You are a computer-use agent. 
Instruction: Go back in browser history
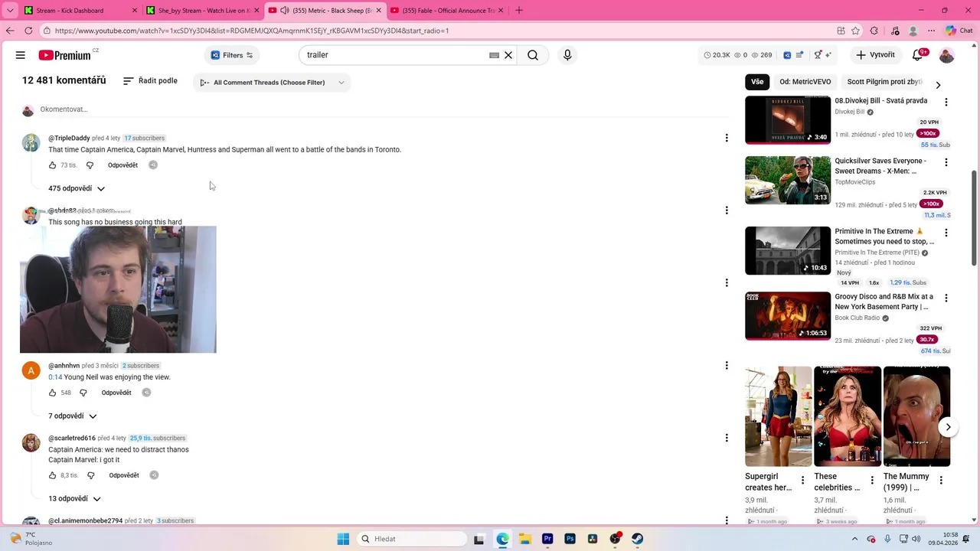pyautogui.click(x=9, y=31)
